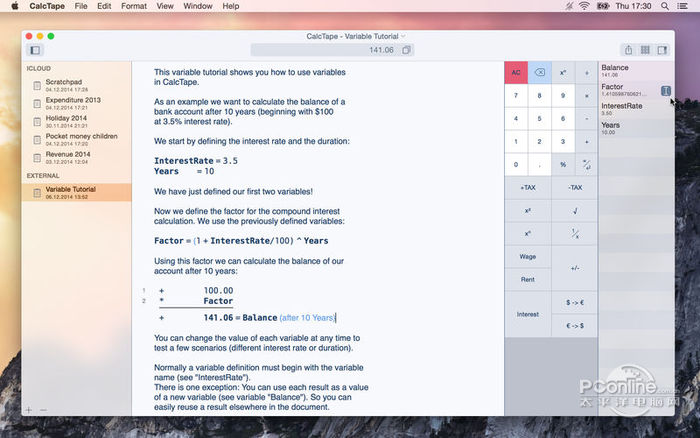
Task: Click the -TAX key
Action: [x=575, y=188]
